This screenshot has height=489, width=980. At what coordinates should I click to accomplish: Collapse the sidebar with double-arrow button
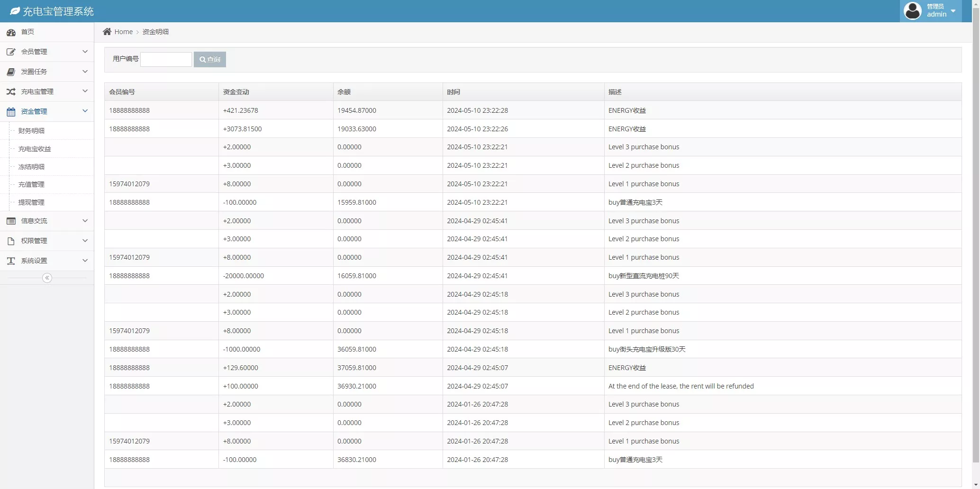pos(47,278)
